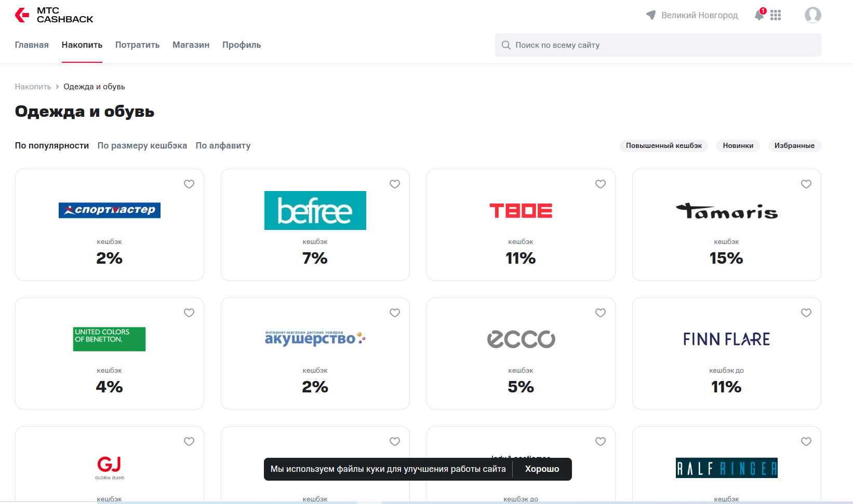
Task: Open the notifications bell
Action: 759,15
